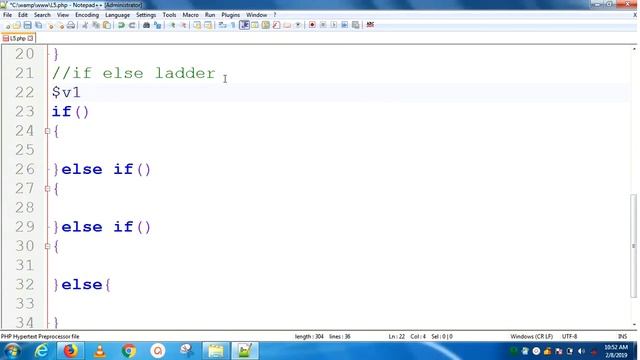640x360 pixels.
Task: Print the current document
Action: coord(71,25)
